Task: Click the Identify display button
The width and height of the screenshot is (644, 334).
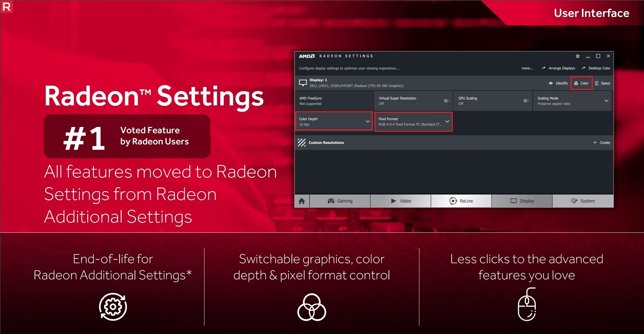Action: [x=558, y=83]
